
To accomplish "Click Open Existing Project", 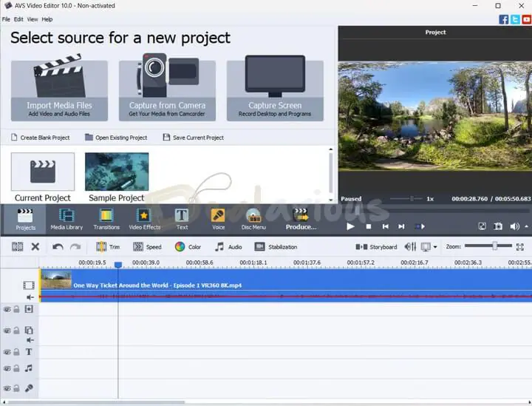I will (116, 138).
